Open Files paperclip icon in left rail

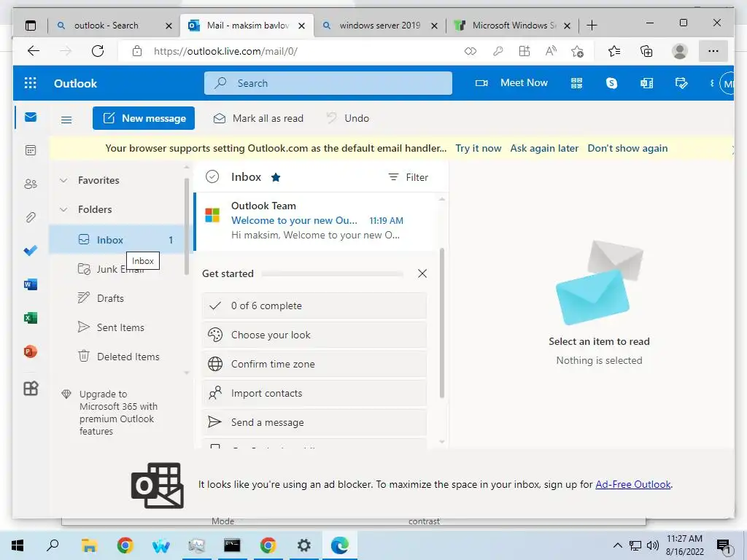tap(31, 217)
